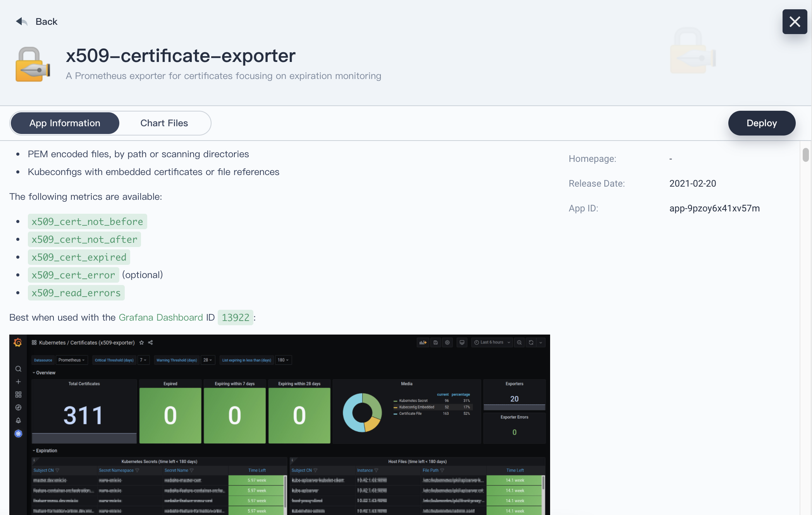Click the x509-certificate-exporter padlock app logo
This screenshot has height=515, width=812.
(x=33, y=64)
